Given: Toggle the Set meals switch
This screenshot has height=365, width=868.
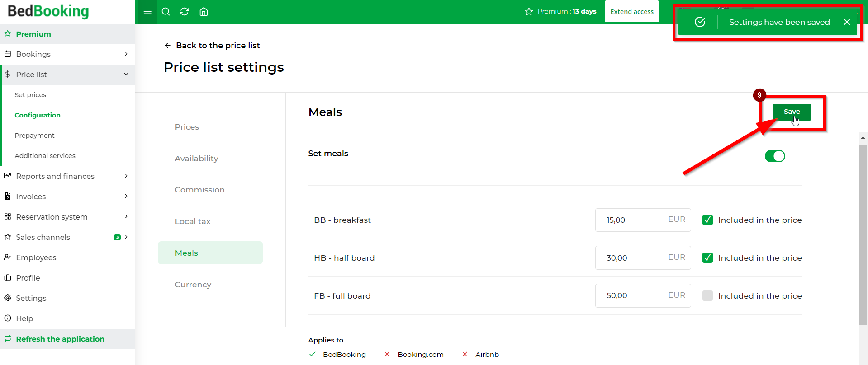Looking at the screenshot, I should [775, 156].
